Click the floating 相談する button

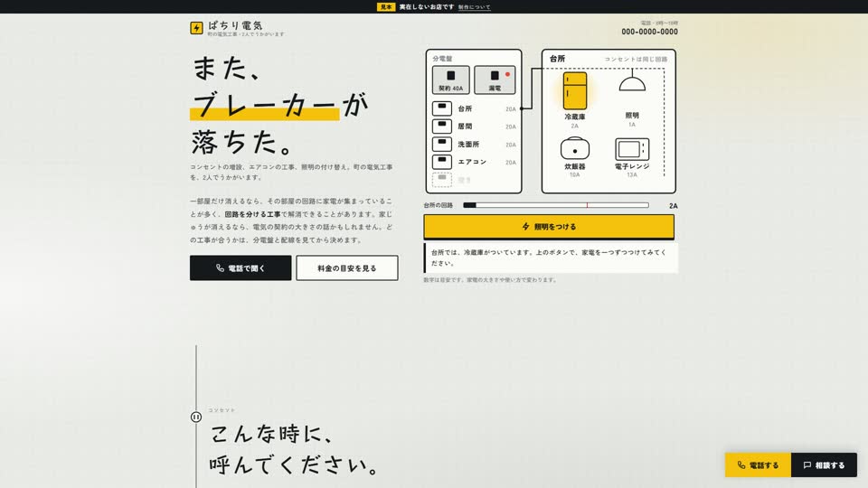pyautogui.click(x=824, y=465)
